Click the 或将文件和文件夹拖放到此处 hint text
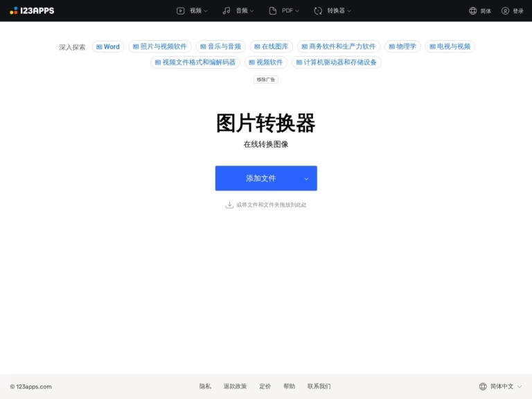 point(271,204)
